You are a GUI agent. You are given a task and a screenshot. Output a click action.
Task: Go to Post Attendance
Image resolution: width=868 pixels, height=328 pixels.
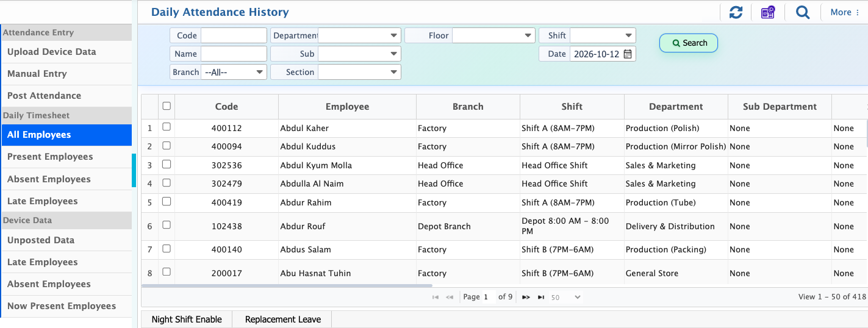pos(66,96)
